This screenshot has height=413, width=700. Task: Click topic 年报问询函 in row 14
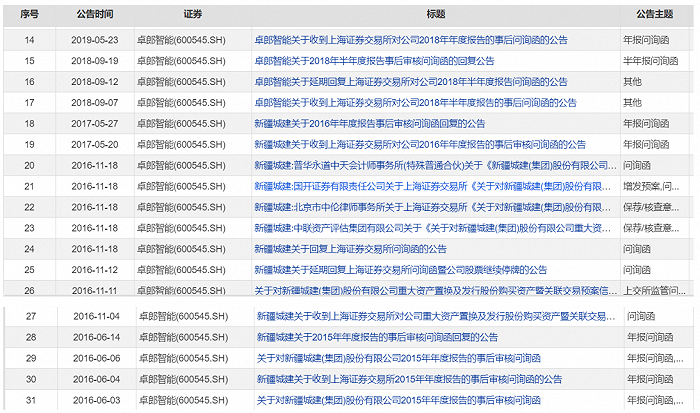coord(646,40)
